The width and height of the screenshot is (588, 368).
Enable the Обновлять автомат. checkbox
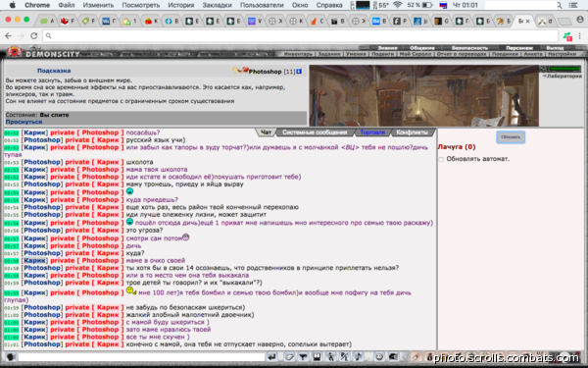441,159
